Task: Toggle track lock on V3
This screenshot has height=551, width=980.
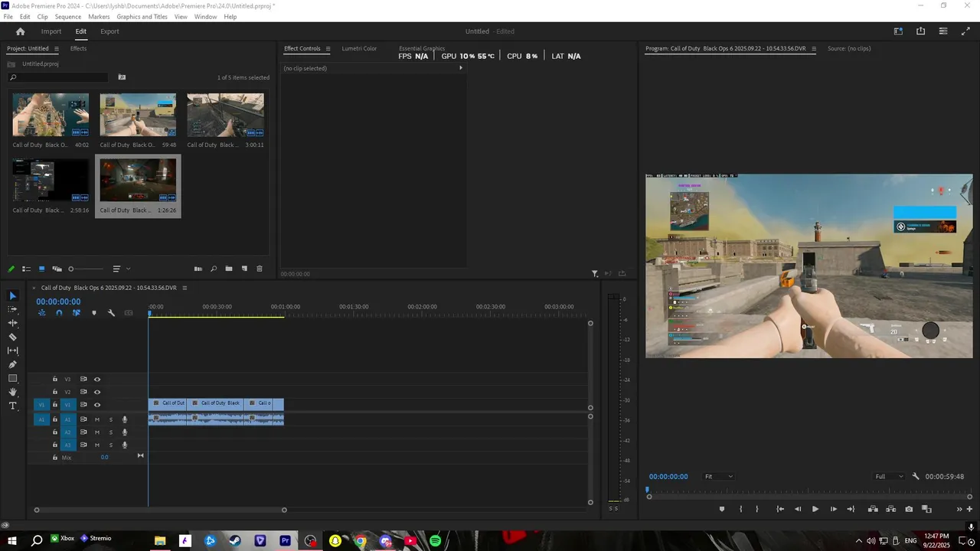Action: [54, 380]
